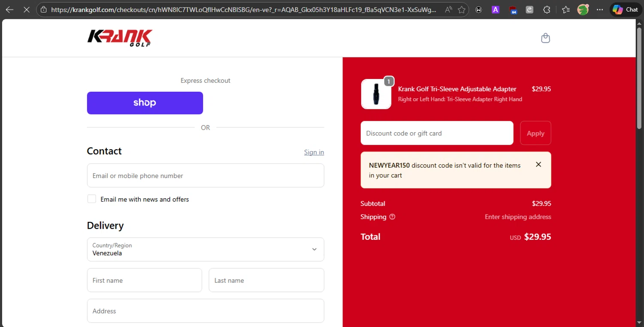The height and width of the screenshot is (327, 644).
Task: Click the Total "$29.95" amount
Action: pyautogui.click(x=538, y=237)
